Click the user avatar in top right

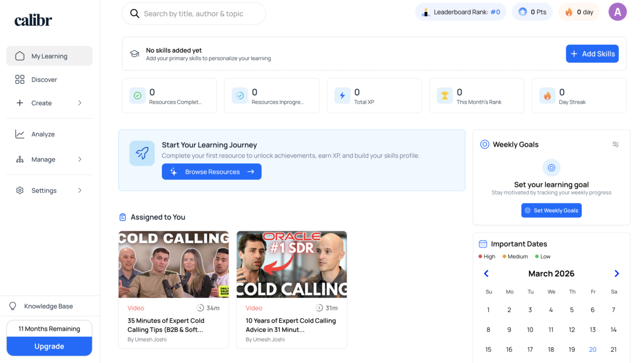pyautogui.click(x=617, y=12)
